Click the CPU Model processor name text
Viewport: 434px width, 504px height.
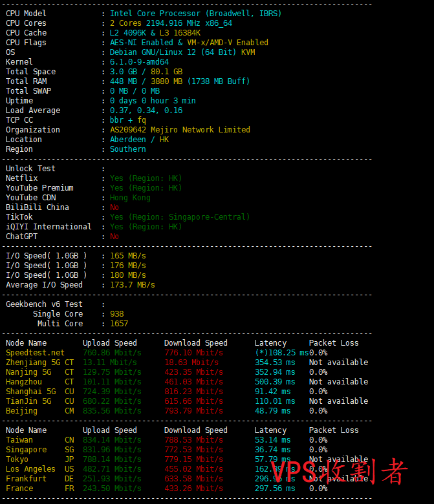pos(195,14)
